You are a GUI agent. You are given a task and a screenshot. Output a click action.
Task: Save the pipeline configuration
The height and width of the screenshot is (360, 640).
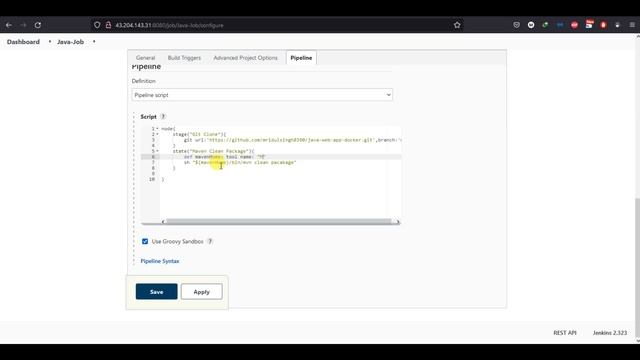click(157, 291)
